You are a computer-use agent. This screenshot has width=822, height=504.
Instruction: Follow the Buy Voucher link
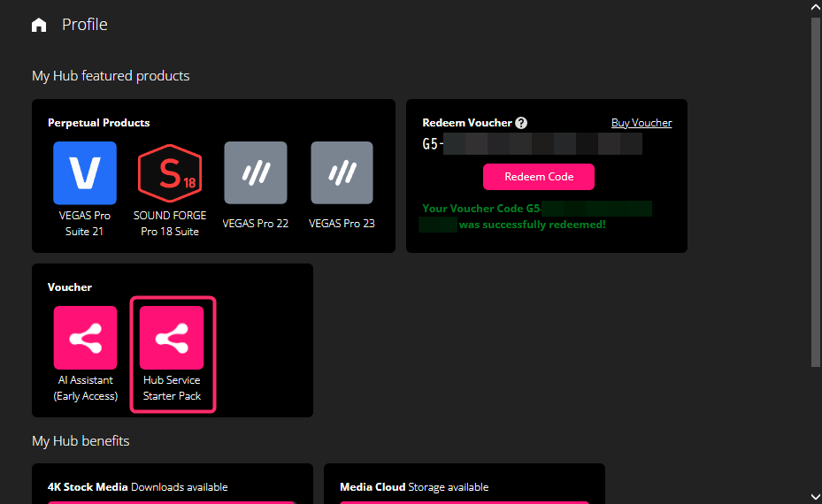641,123
